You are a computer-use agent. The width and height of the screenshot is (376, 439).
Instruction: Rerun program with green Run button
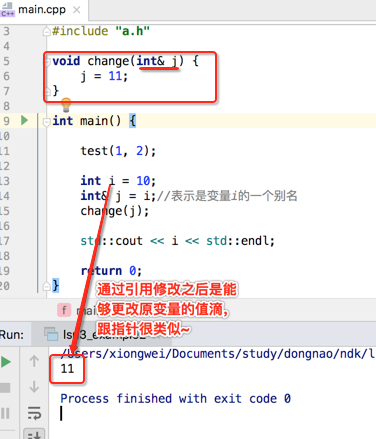click(x=5, y=362)
